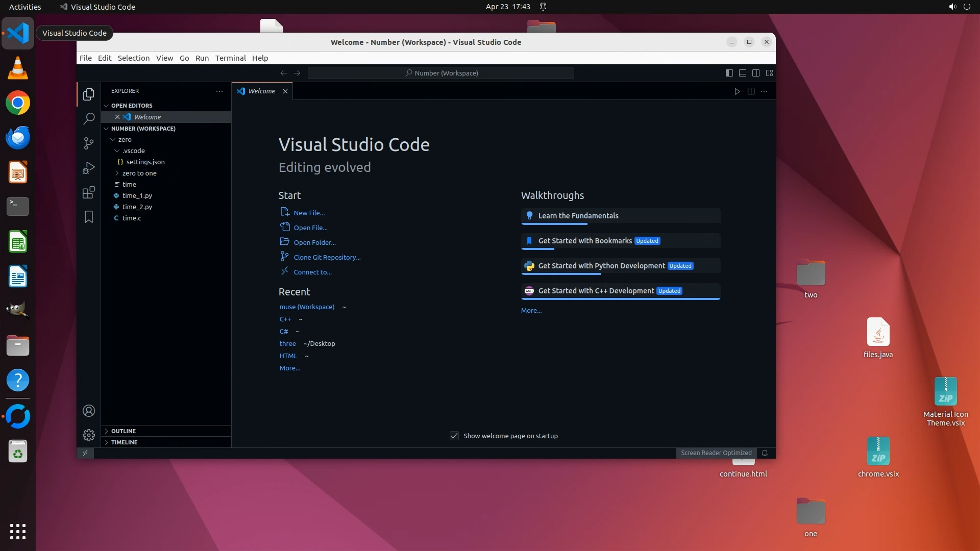Click the split editor right icon

click(751, 91)
